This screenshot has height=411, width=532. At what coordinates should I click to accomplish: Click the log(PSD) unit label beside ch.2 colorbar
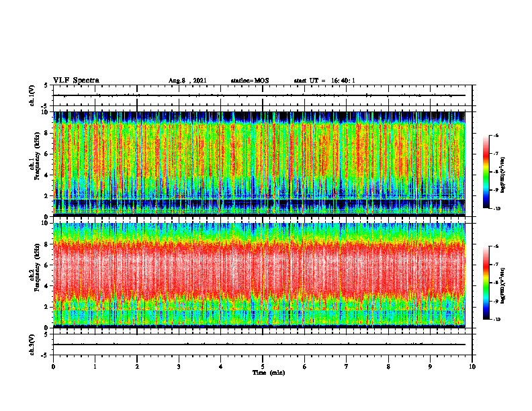click(503, 285)
